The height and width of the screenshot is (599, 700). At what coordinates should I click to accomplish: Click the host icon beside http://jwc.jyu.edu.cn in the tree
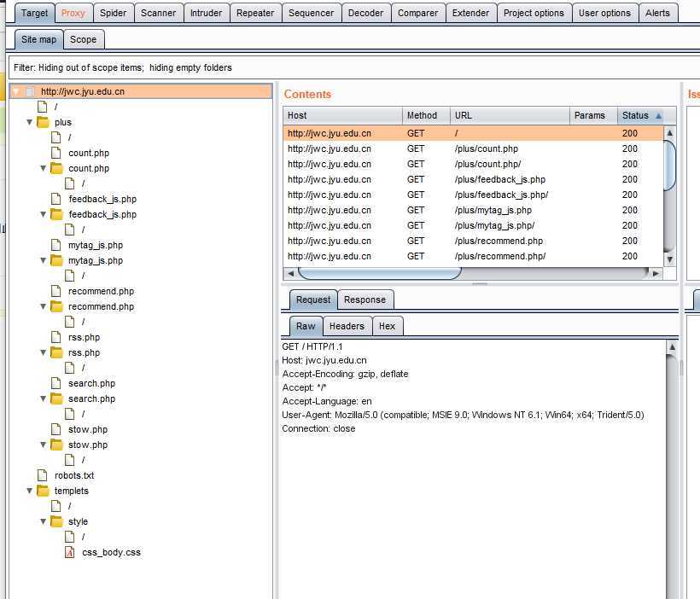[30, 91]
